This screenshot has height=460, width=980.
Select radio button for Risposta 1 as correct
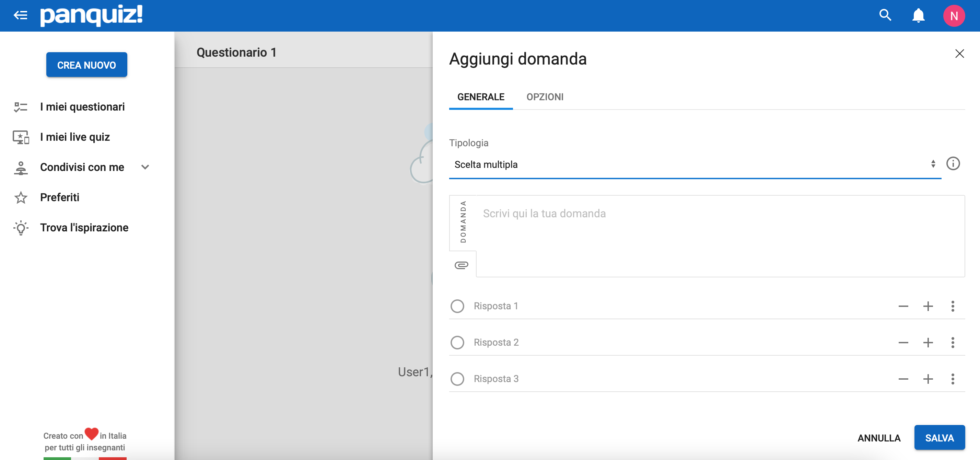(457, 306)
